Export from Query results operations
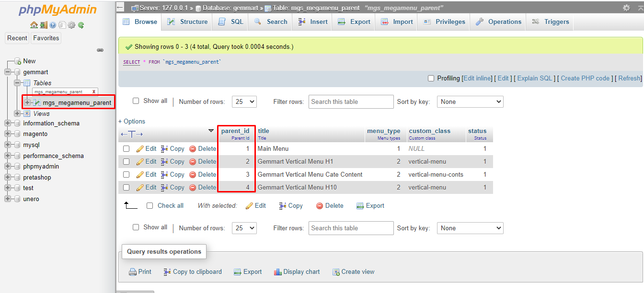644x293 pixels. tap(248, 272)
